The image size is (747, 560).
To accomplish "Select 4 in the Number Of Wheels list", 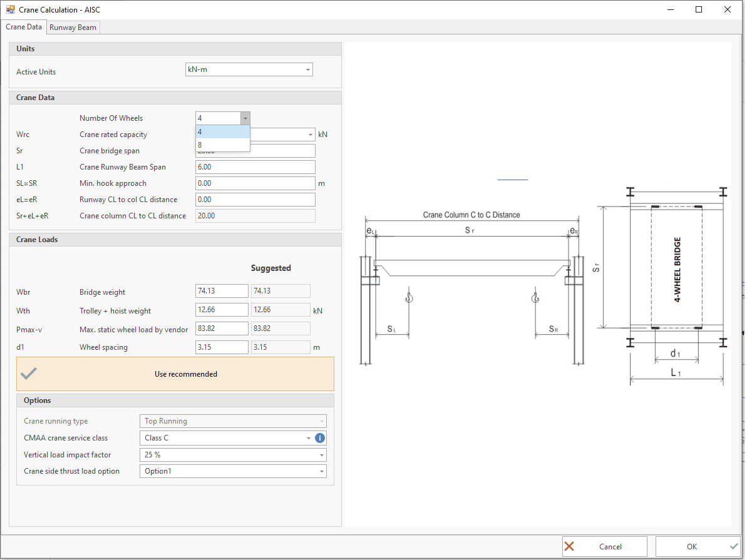I will pyautogui.click(x=222, y=131).
